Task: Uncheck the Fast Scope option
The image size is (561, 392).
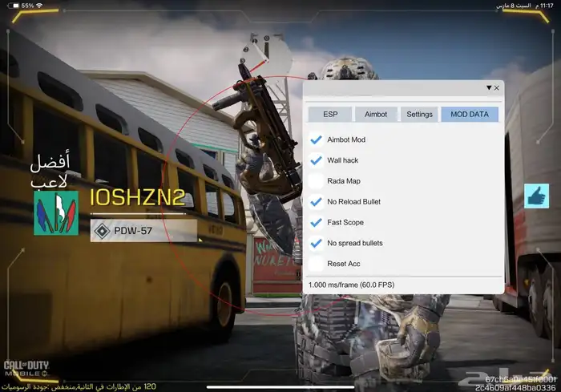Action: 316,222
